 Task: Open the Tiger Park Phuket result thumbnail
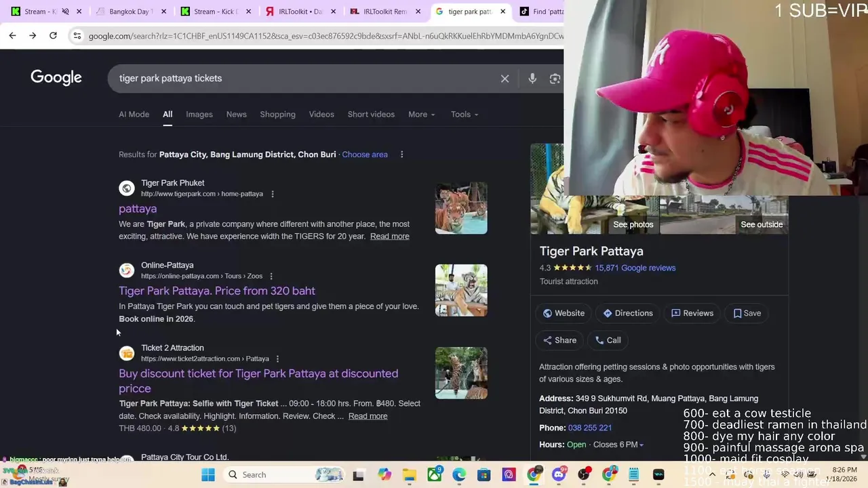point(461,208)
